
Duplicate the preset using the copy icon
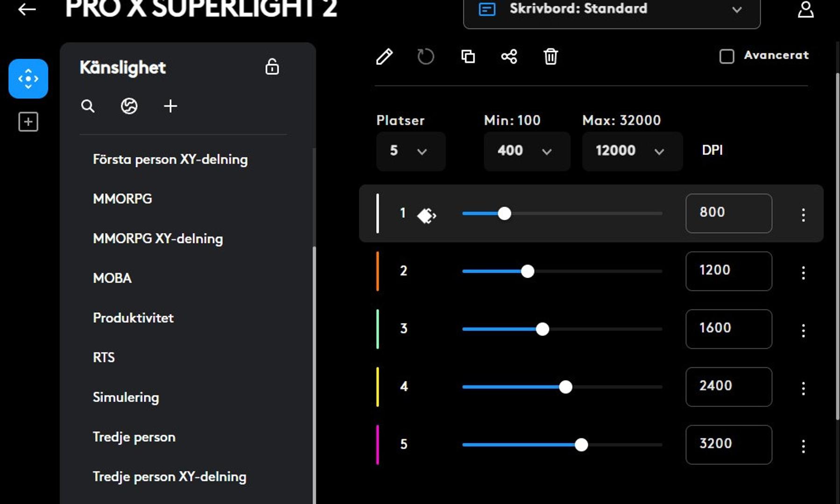click(x=468, y=56)
